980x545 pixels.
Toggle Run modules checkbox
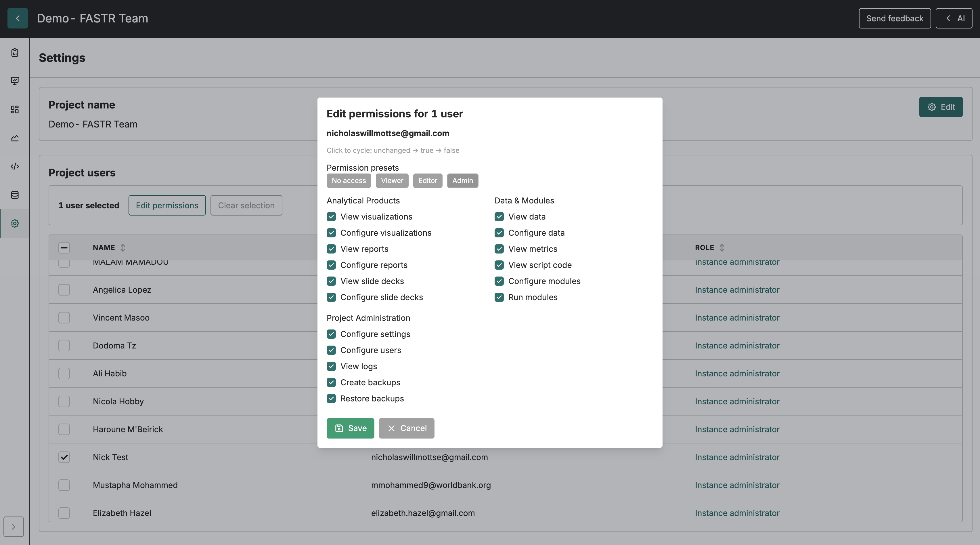pos(499,297)
